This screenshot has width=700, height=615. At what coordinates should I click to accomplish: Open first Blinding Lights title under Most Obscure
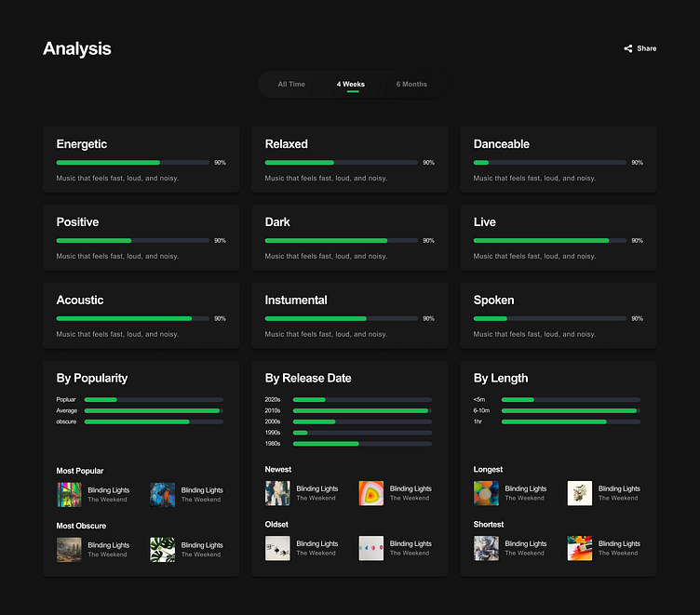[109, 545]
